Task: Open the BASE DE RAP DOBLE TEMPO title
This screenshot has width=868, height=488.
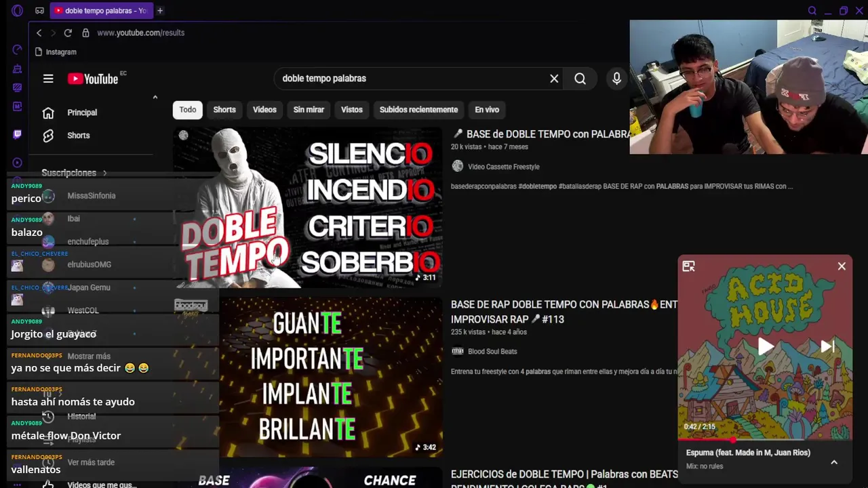Action: point(564,312)
